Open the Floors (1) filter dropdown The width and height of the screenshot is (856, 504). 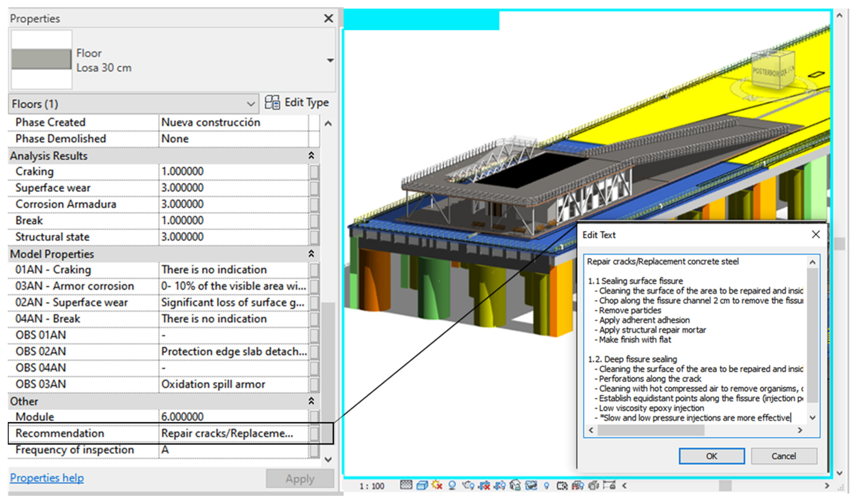click(x=251, y=104)
